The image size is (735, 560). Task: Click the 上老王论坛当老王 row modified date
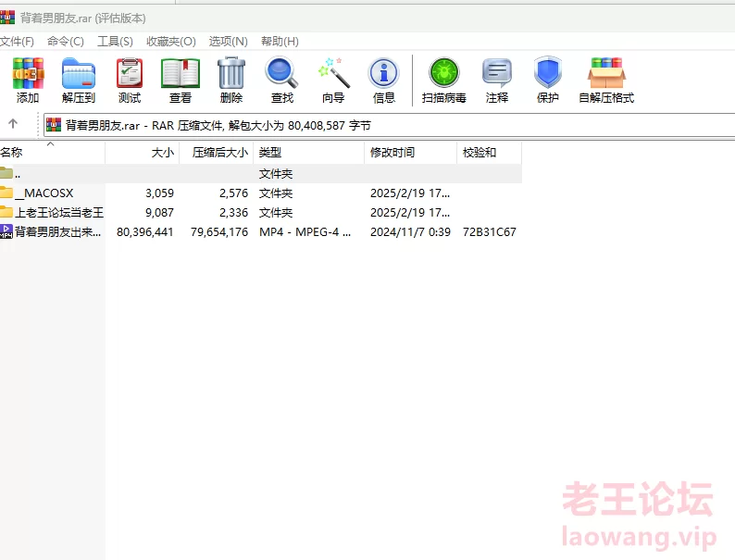pyautogui.click(x=410, y=212)
